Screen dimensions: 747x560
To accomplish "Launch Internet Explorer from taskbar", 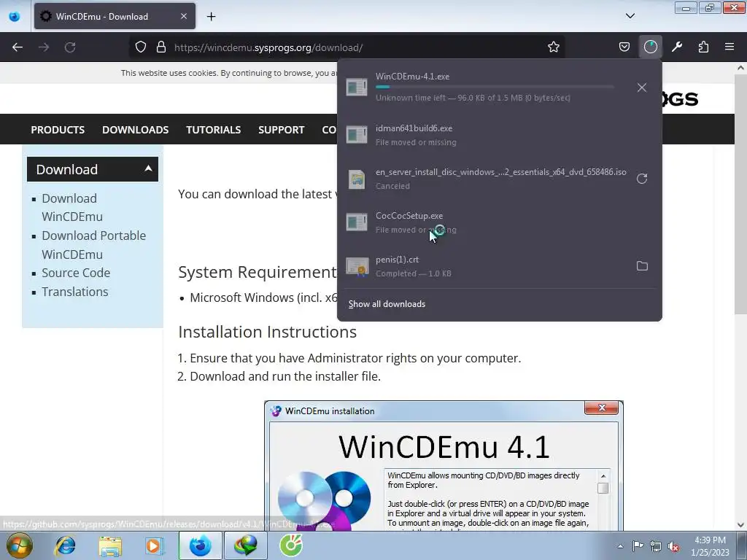I will click(65, 545).
